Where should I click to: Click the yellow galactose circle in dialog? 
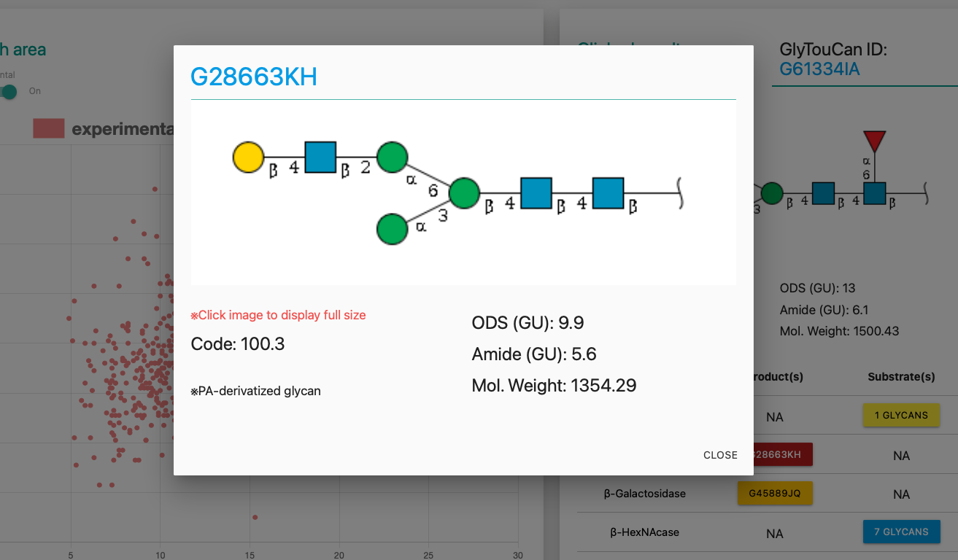(x=248, y=157)
